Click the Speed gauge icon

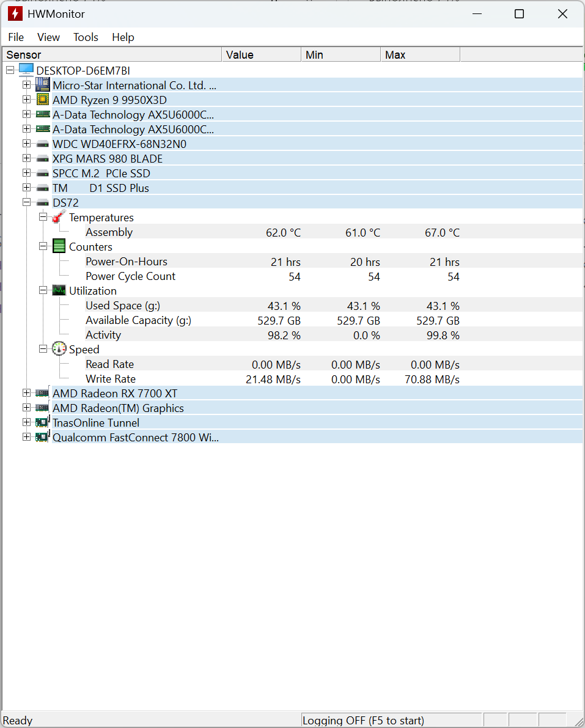[x=59, y=348]
